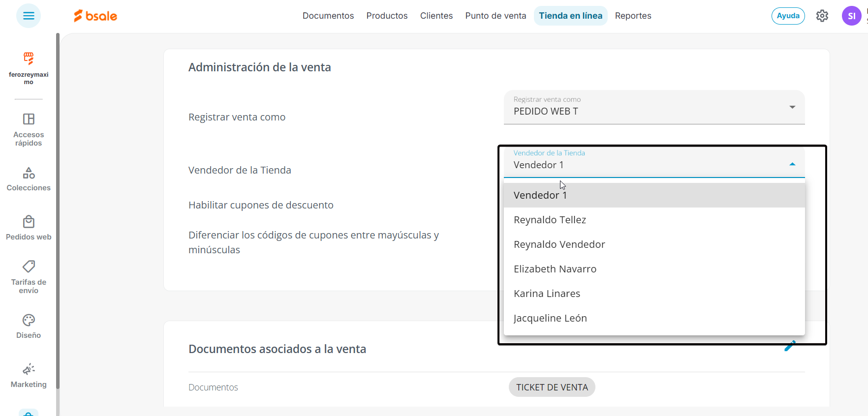
Task: Open Pedidos web in sidebar
Action: tap(29, 228)
